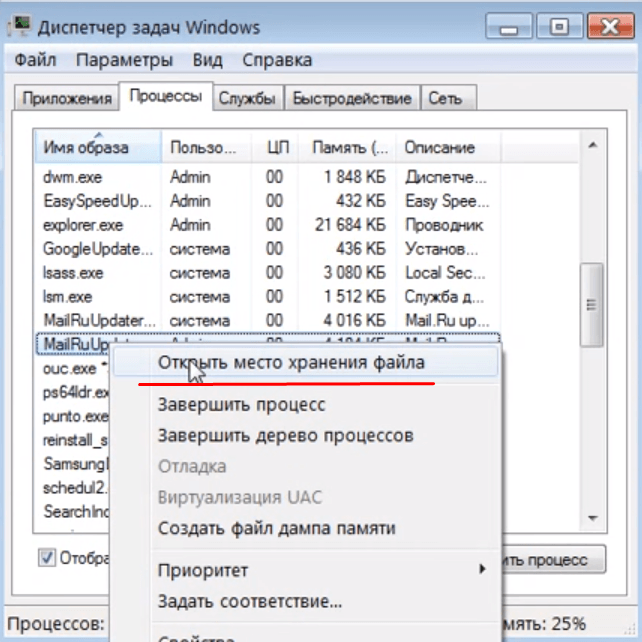Select the SearchInd process row
642x642 pixels.
tap(72, 511)
